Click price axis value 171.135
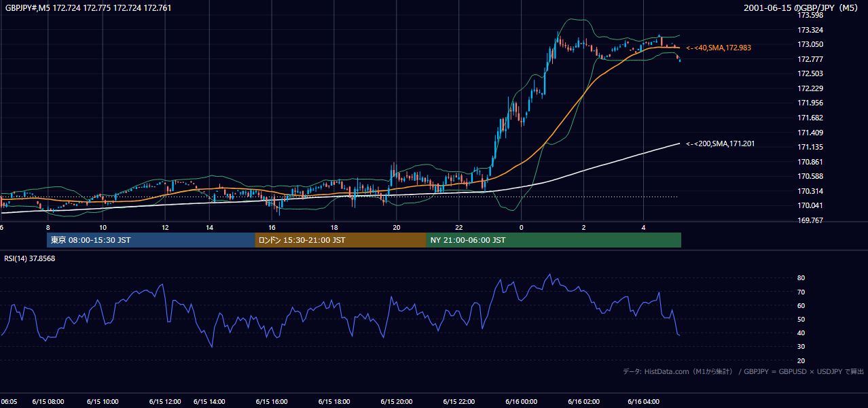Viewport: 868px width, 408px height. coord(810,147)
